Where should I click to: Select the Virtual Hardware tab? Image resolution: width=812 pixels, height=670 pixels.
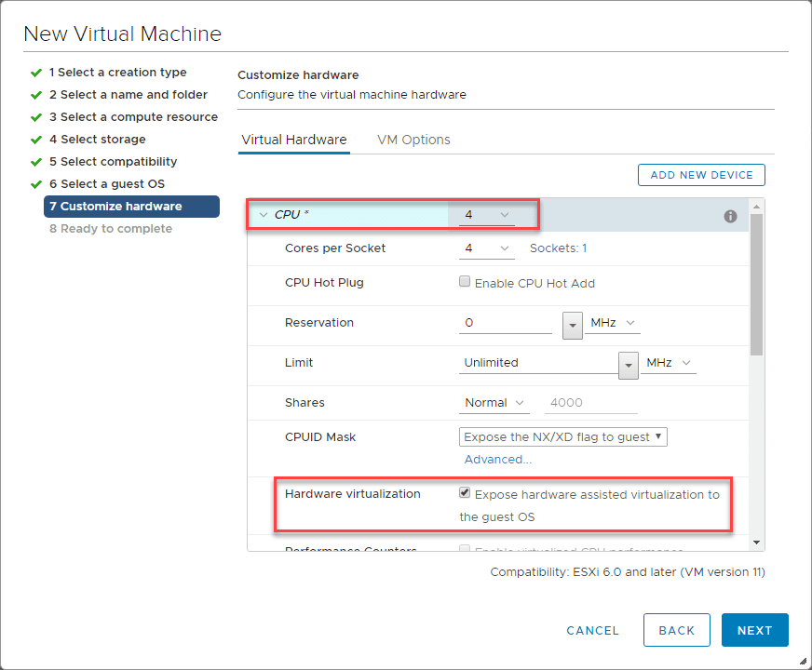tap(293, 140)
